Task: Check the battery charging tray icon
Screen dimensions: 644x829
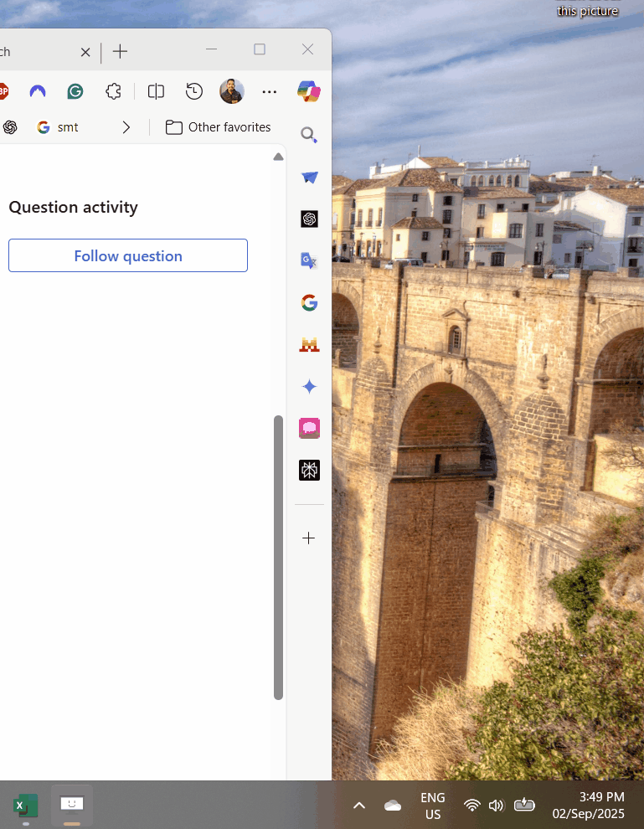Action: 524,805
